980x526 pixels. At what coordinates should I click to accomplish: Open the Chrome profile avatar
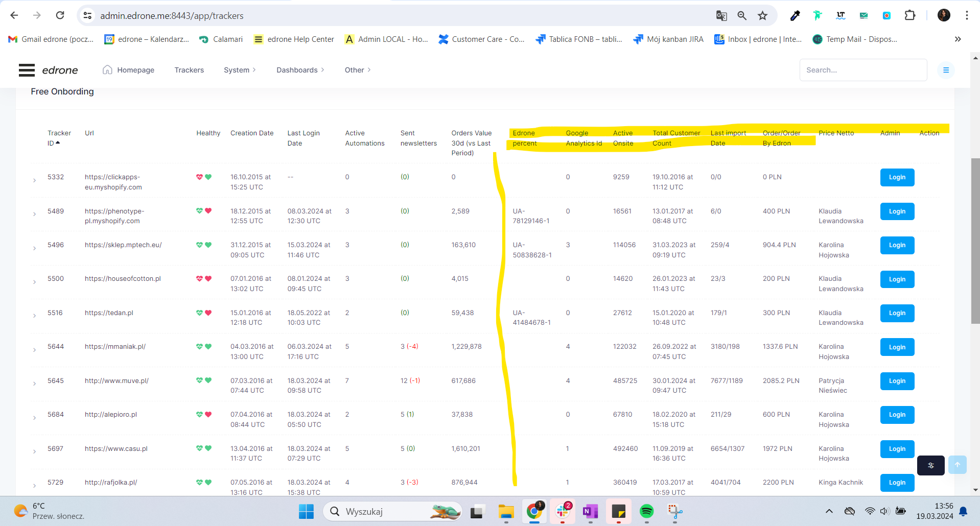coord(944,15)
